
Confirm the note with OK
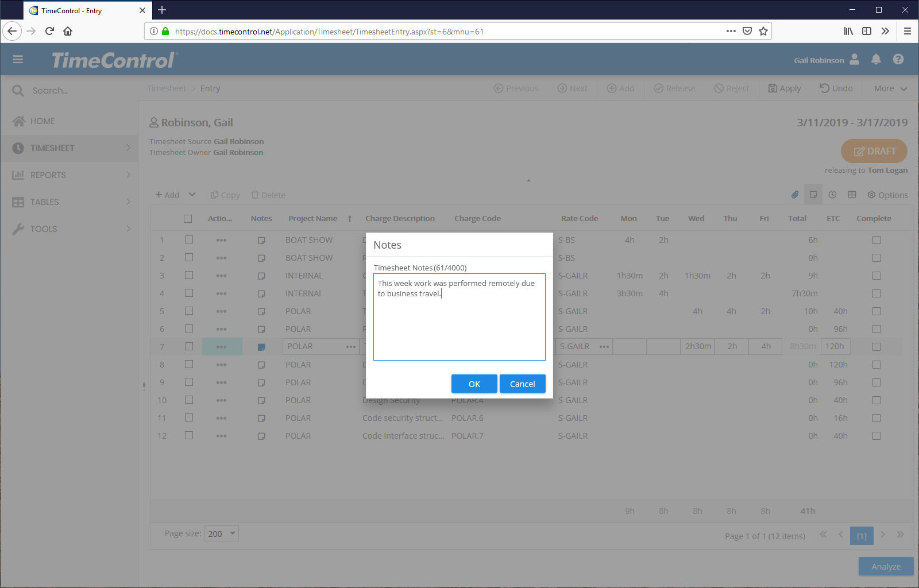pyautogui.click(x=474, y=384)
